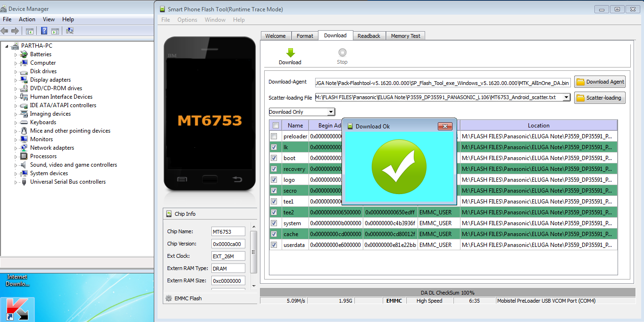The height and width of the screenshot is (322, 644).
Task: Click the grey Stop icon
Action: 342,52
